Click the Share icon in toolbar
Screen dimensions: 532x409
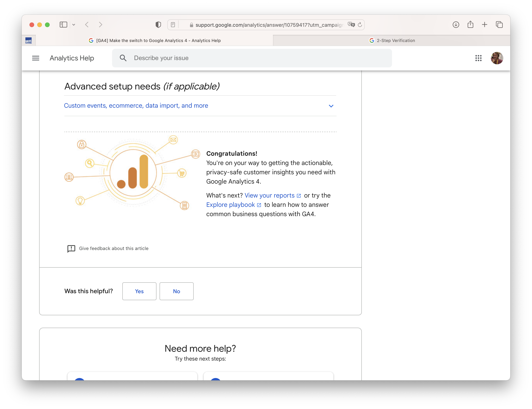[470, 25]
